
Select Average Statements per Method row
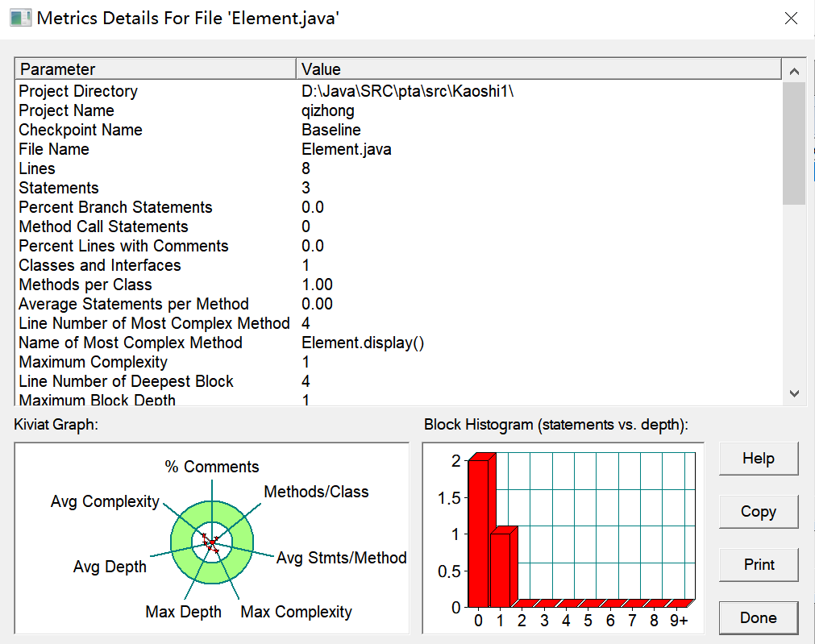pyautogui.click(x=398, y=304)
